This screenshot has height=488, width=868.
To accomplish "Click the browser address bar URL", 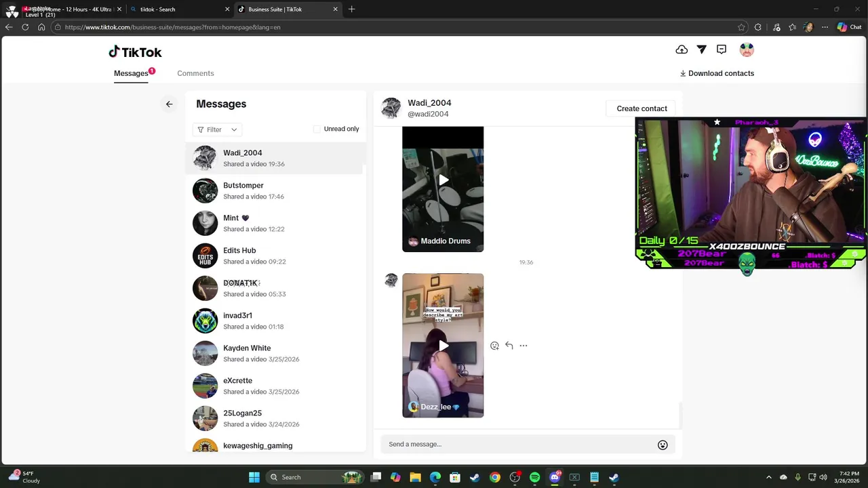I will (x=172, y=27).
